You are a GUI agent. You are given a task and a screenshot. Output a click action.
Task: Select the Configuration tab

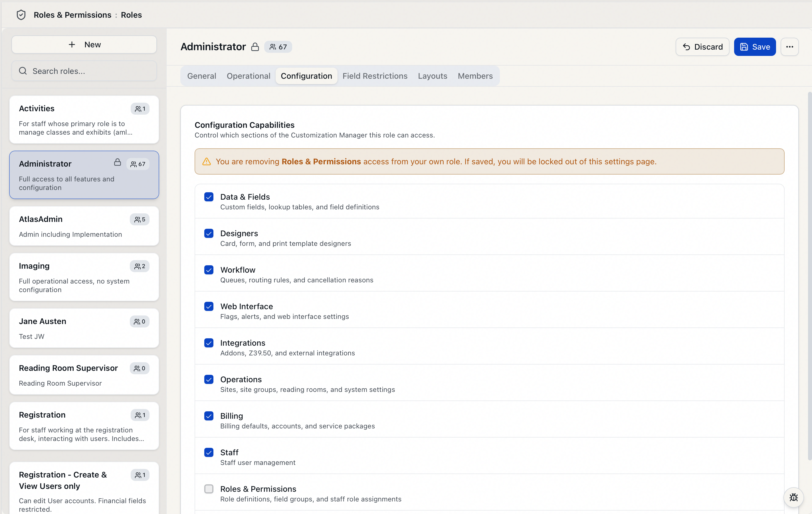(306, 76)
